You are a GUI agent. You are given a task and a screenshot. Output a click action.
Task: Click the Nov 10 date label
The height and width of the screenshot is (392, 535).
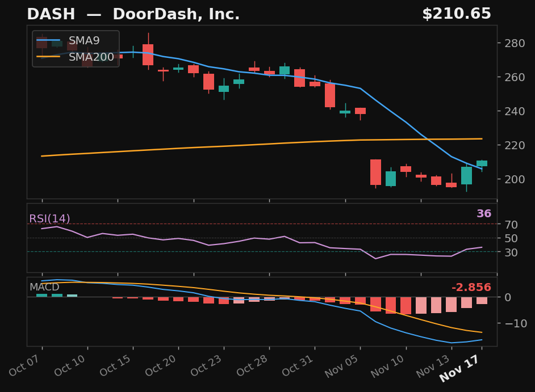pyautogui.click(x=387, y=366)
